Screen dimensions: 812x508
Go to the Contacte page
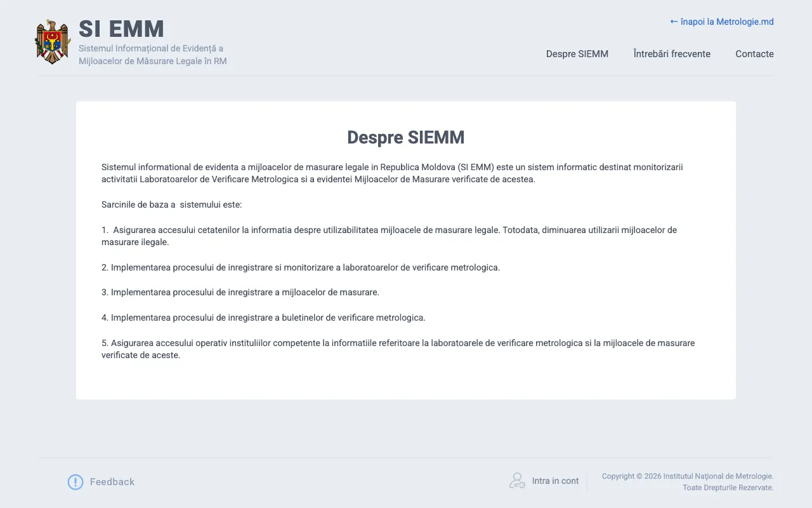pos(754,54)
